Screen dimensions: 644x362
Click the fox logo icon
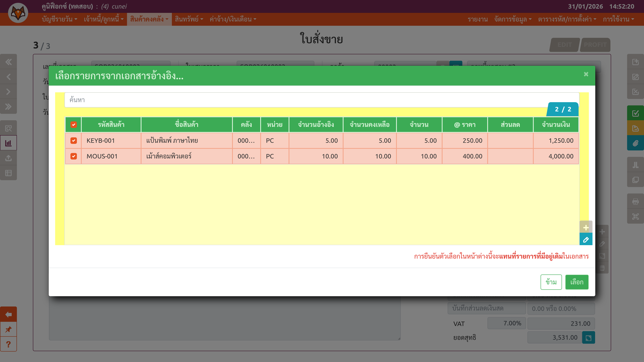(18, 13)
